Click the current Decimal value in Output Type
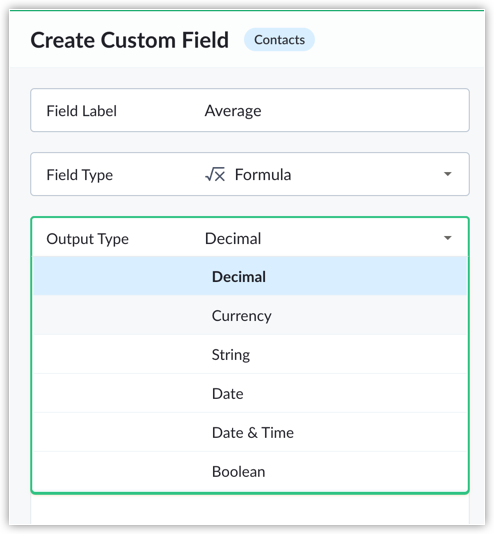This screenshot has width=494, height=534. coord(233,238)
